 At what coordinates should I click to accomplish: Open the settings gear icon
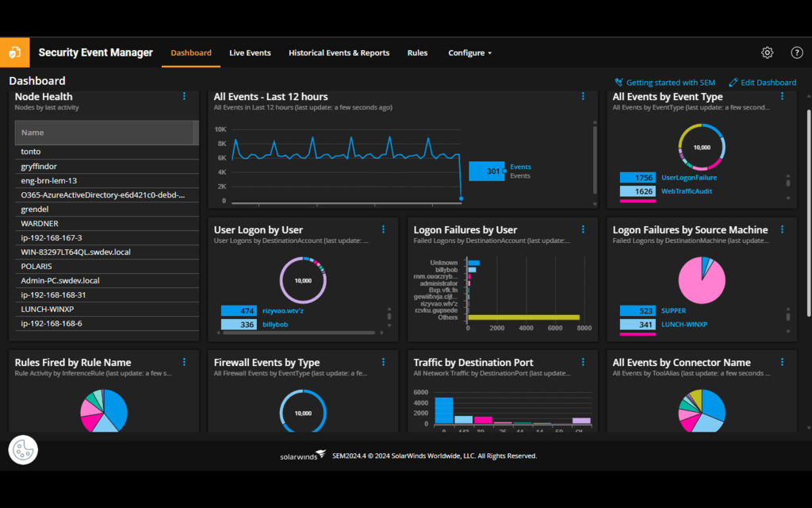point(767,52)
